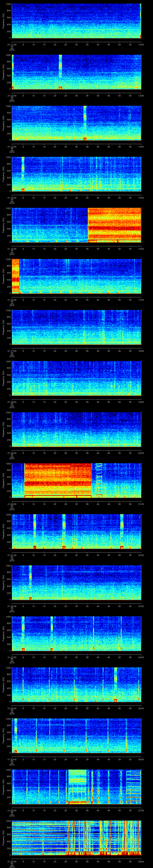
Task: Select the 21:11:00 start time label
Action: (x=12, y=44)
